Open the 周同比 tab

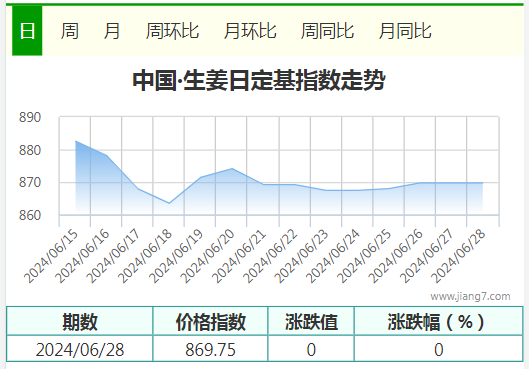point(328,31)
